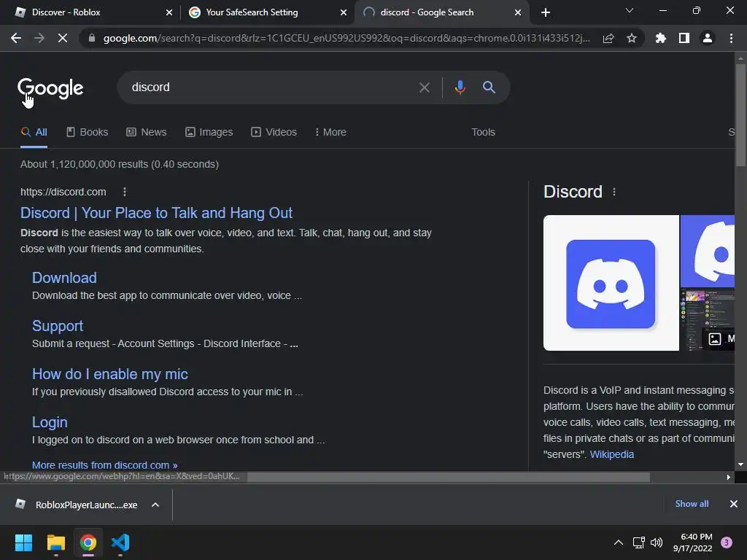Click the forward navigation arrow
Image resolution: width=747 pixels, height=560 pixels.
pos(39,38)
